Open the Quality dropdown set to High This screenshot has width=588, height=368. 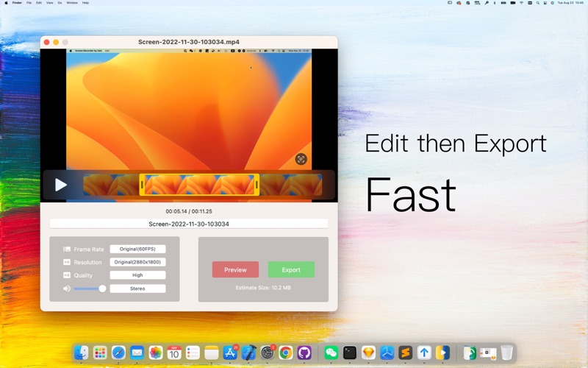(x=137, y=275)
